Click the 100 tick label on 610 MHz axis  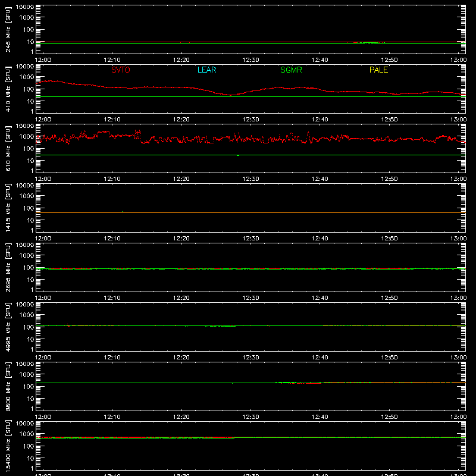pyautogui.click(x=29, y=149)
